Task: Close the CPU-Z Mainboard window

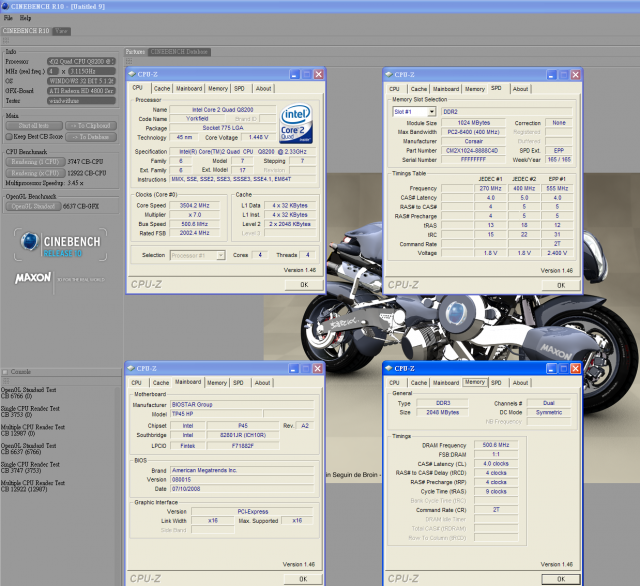Action: [x=318, y=368]
